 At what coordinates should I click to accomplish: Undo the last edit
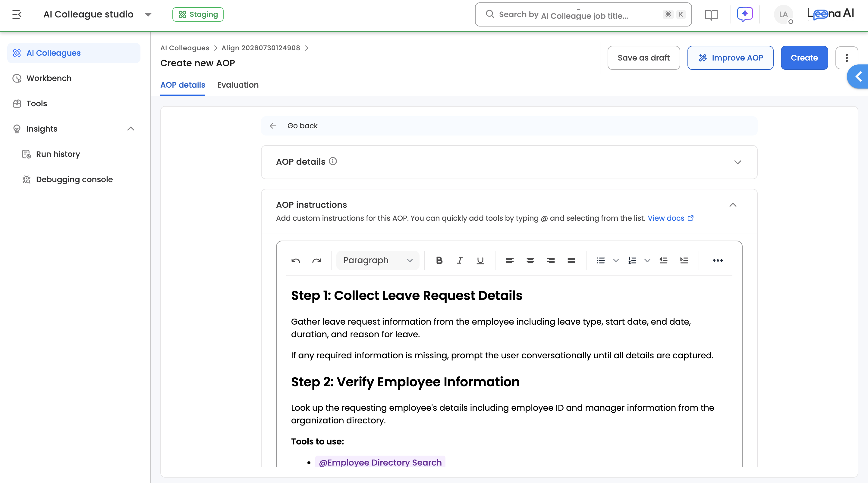(x=295, y=260)
